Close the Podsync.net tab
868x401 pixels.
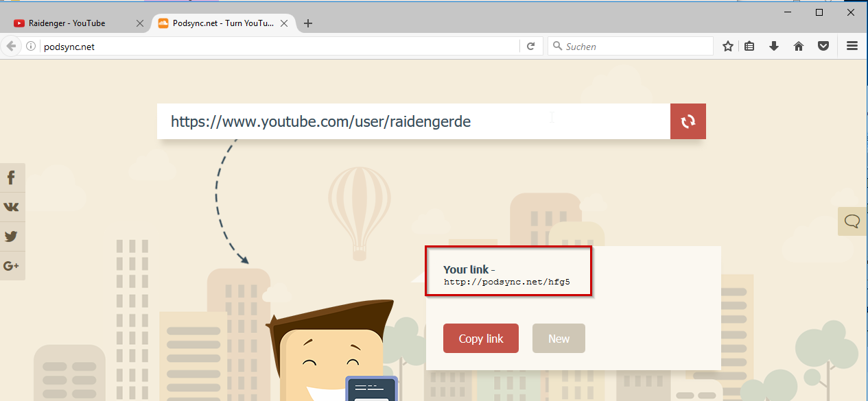tap(285, 23)
